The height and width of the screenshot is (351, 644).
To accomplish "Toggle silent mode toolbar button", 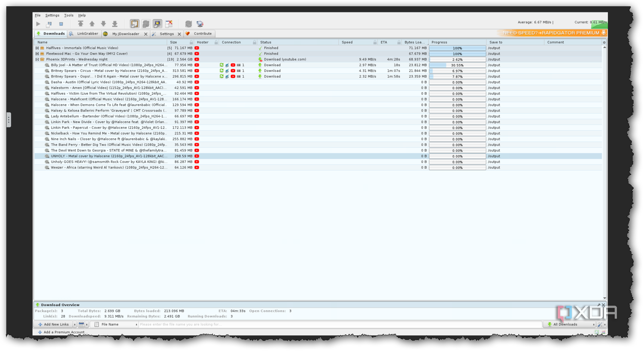I will click(169, 24).
